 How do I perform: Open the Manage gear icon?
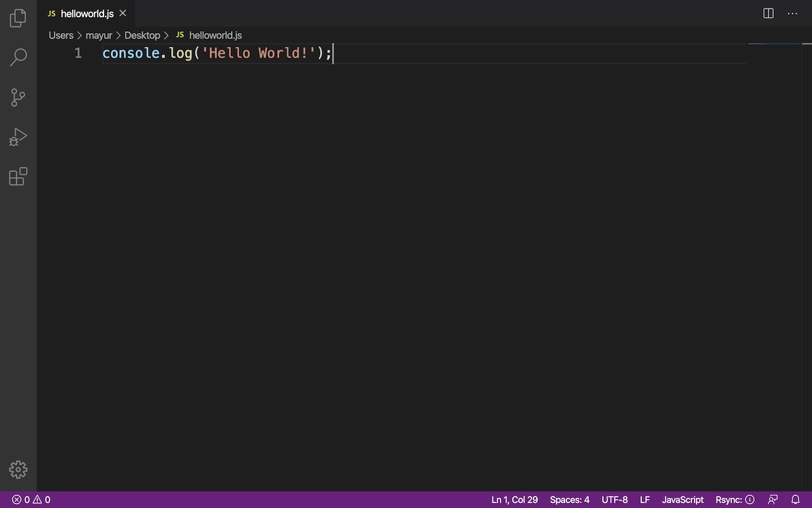[18, 469]
